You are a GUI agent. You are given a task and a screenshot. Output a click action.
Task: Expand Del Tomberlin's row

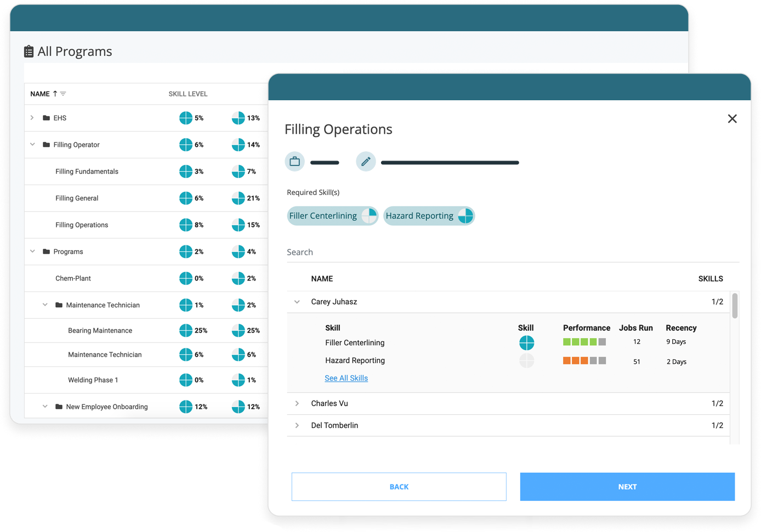point(297,425)
